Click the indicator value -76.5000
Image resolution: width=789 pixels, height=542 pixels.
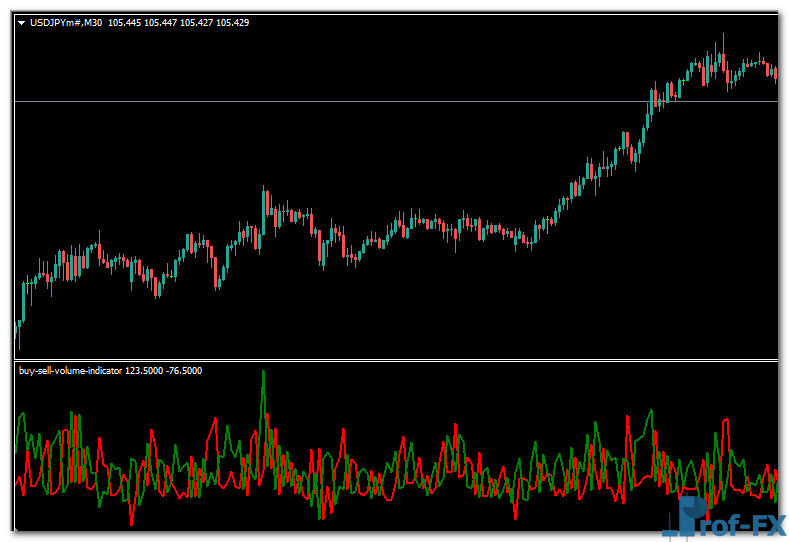(x=183, y=371)
